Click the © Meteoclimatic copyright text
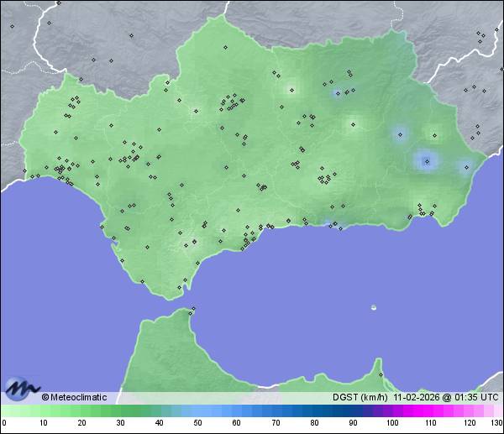Screen dimensions: 504x434 point(74,397)
